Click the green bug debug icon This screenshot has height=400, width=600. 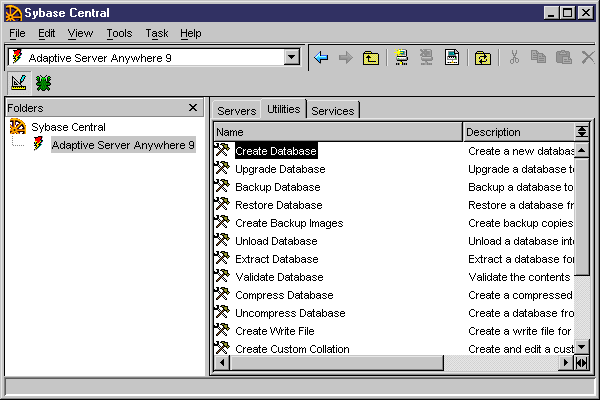click(43, 83)
